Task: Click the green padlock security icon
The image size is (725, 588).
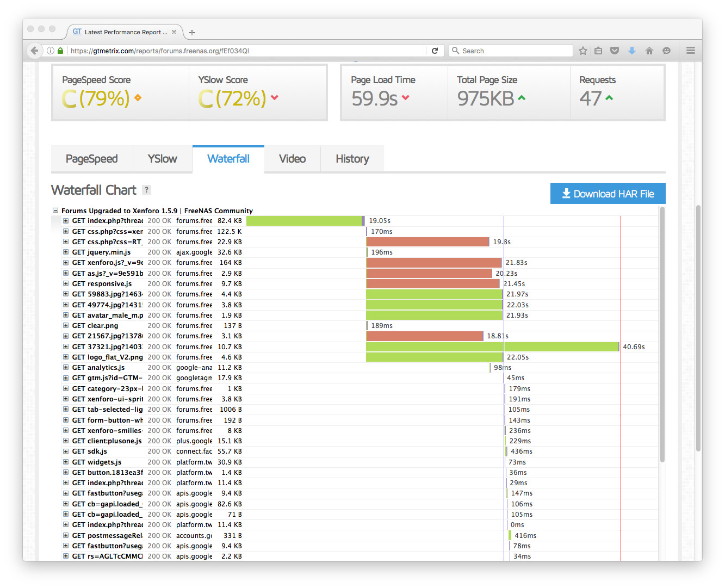Action: tap(60, 51)
